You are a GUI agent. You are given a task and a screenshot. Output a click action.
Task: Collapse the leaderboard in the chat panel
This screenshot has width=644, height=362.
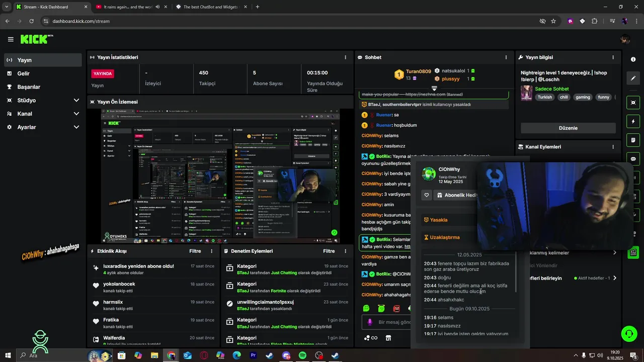pos(434,88)
